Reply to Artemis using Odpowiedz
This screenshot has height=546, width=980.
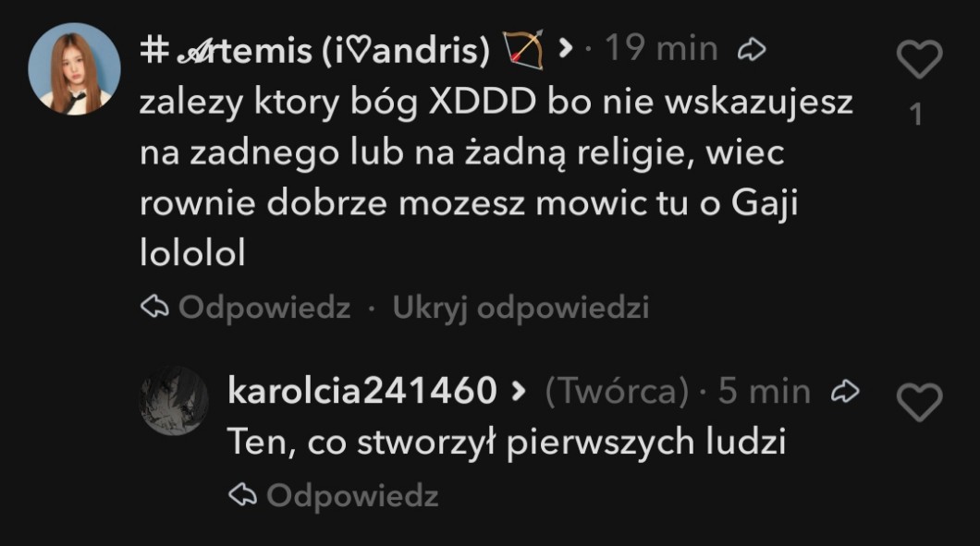(246, 308)
